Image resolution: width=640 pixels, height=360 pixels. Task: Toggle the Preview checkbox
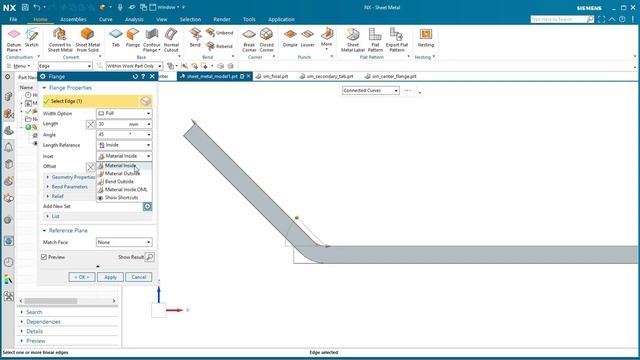coord(44,257)
